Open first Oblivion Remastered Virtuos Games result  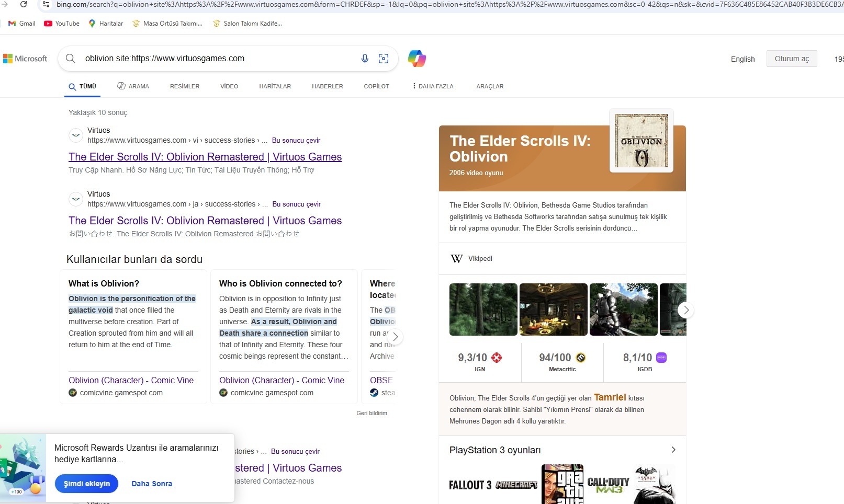point(205,157)
